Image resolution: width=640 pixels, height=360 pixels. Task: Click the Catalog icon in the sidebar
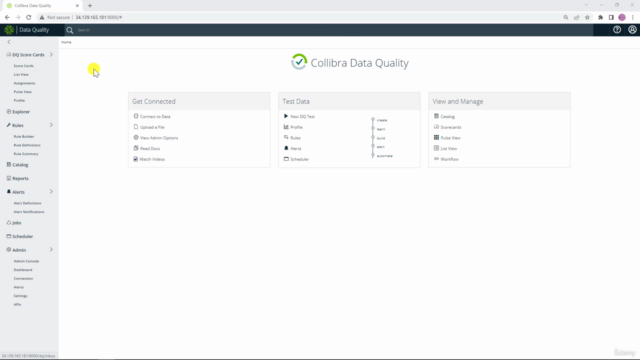click(9, 164)
